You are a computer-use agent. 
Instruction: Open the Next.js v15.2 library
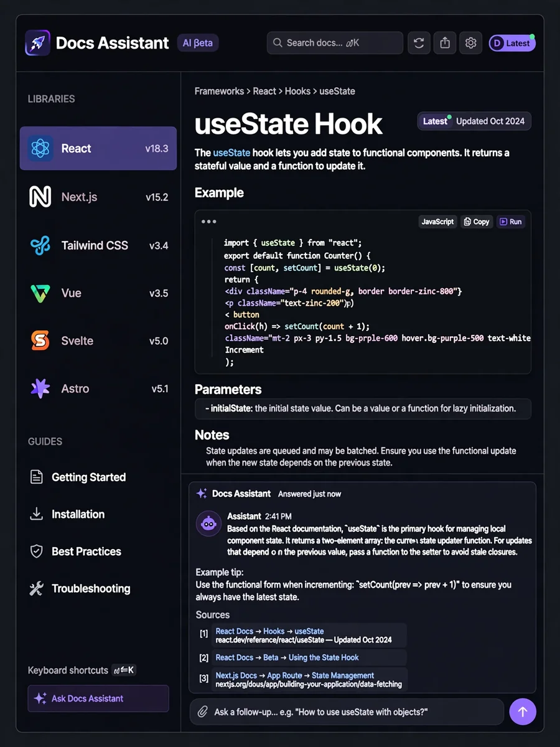(x=98, y=197)
